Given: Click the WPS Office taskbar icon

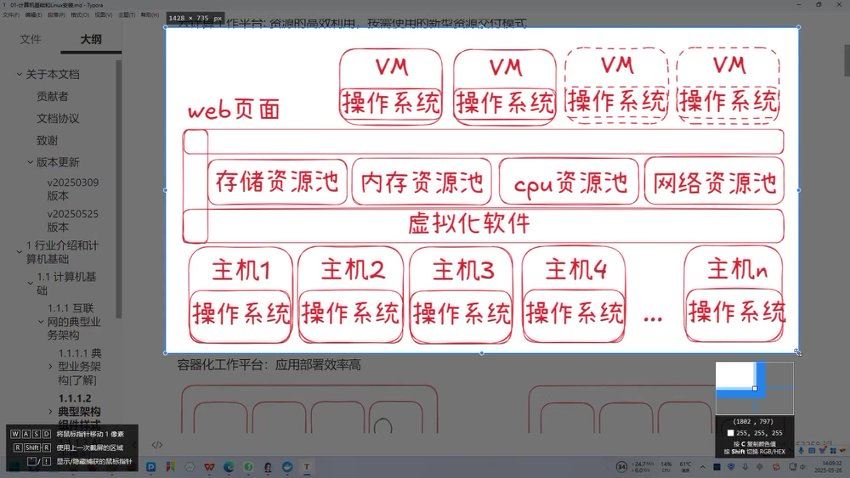Looking at the screenshot, I should pos(209,466).
